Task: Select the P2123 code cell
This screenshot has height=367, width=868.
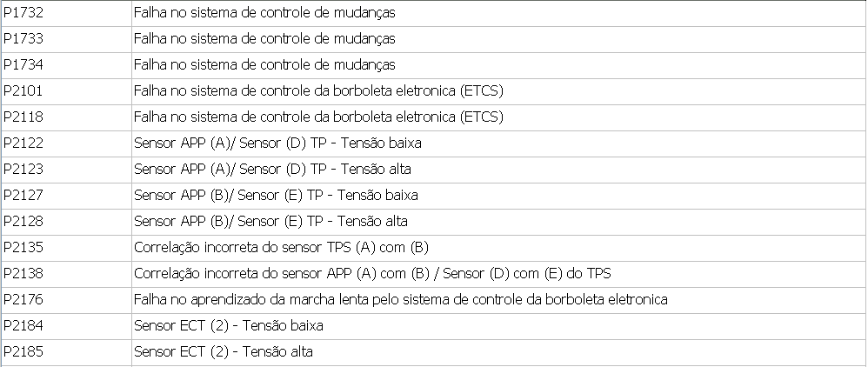Action: [x=23, y=170]
